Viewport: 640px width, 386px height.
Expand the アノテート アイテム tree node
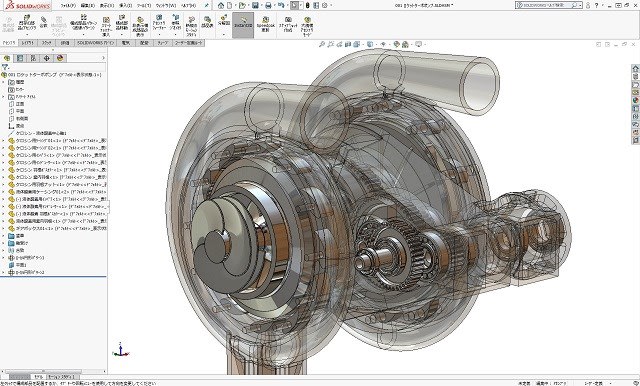[3, 97]
